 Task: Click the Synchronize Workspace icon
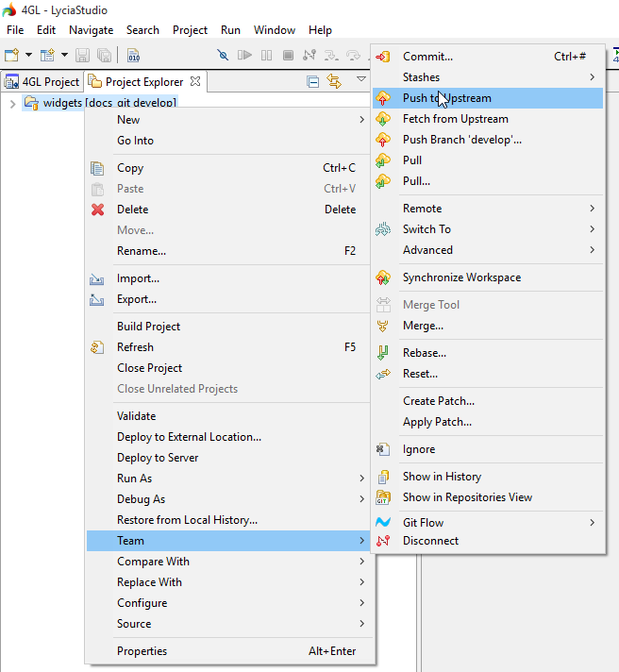click(383, 277)
